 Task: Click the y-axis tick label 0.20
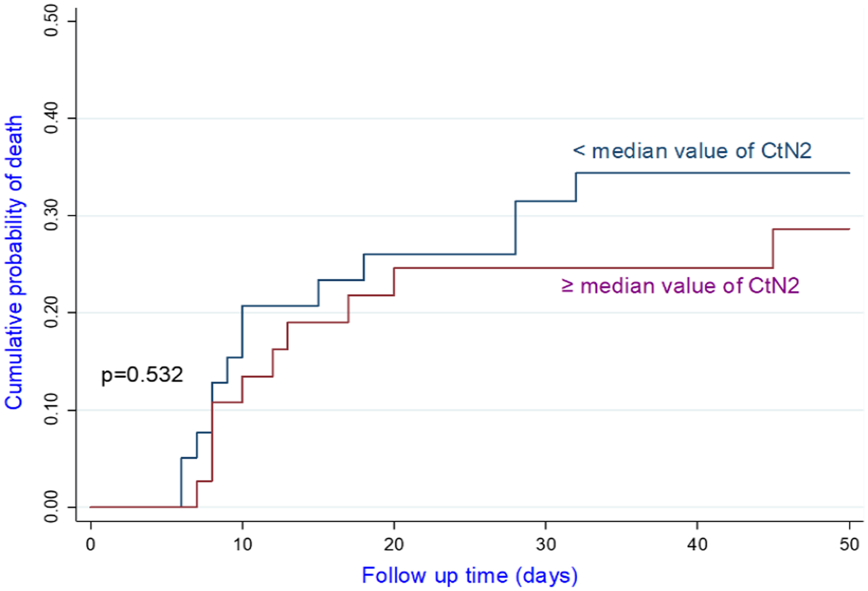point(52,313)
